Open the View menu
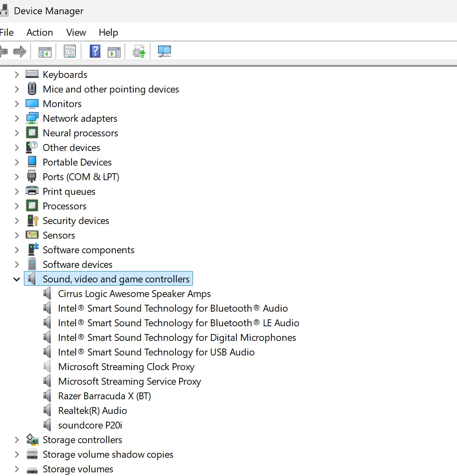457x476 pixels. [76, 32]
